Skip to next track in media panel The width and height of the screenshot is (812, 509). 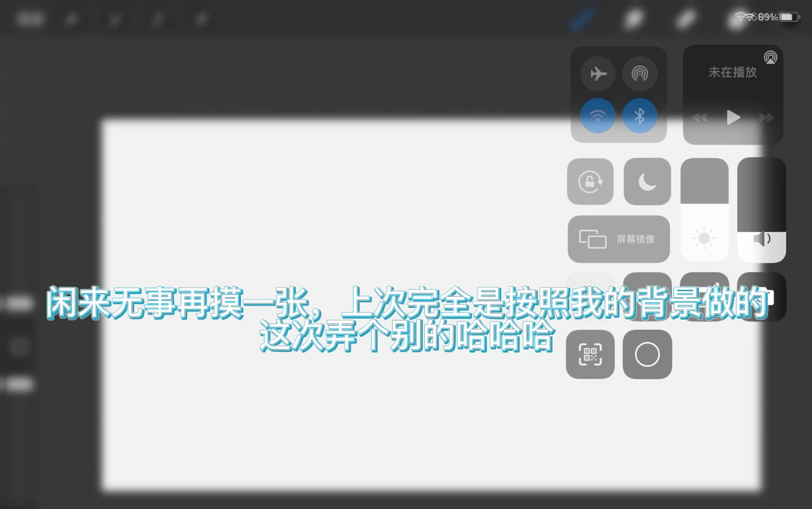coord(767,117)
